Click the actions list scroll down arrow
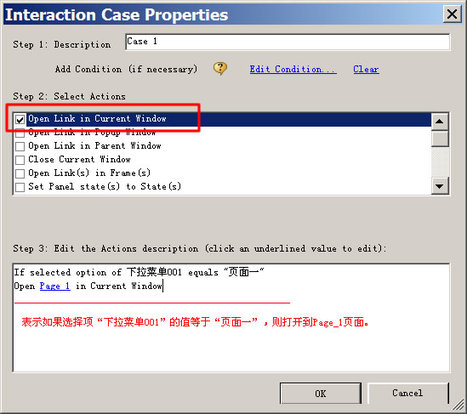This screenshot has height=414, width=467. tap(440, 186)
